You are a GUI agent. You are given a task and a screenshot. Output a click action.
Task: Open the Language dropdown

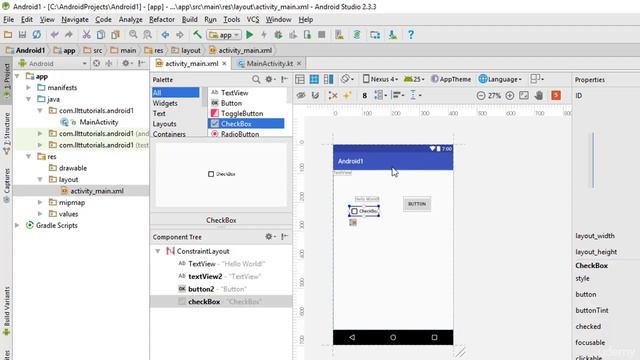[500, 79]
